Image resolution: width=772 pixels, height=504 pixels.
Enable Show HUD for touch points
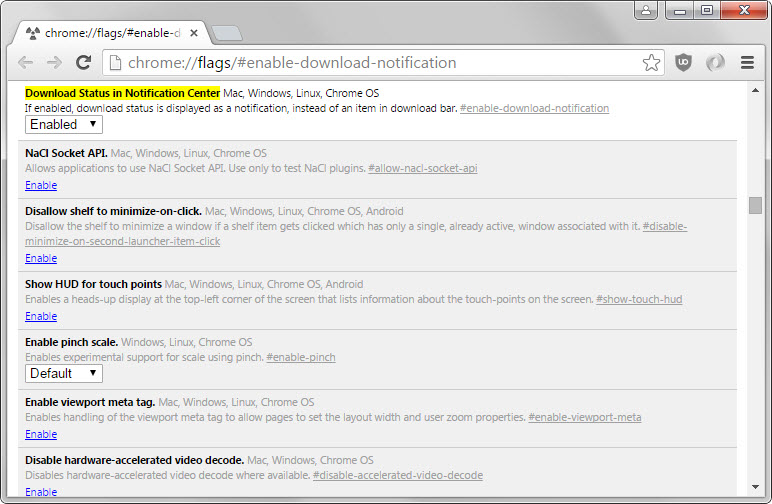(x=41, y=316)
